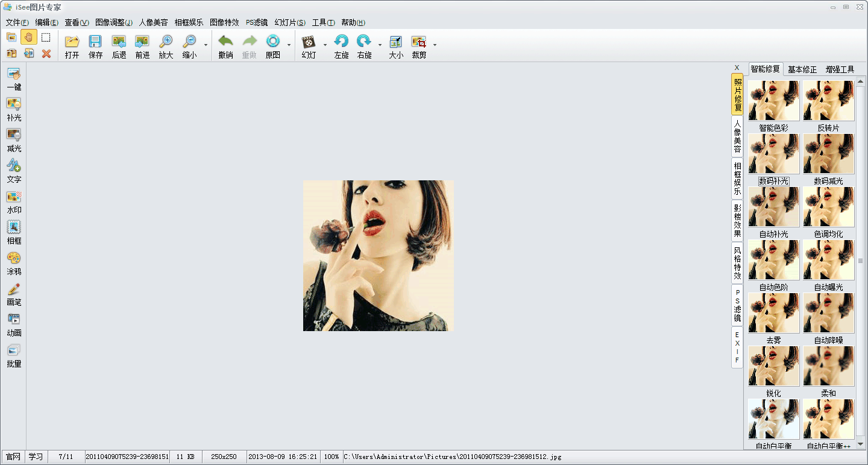Switch to 人像美容 vertical side tab
The height and width of the screenshot is (465, 868).
point(737,136)
